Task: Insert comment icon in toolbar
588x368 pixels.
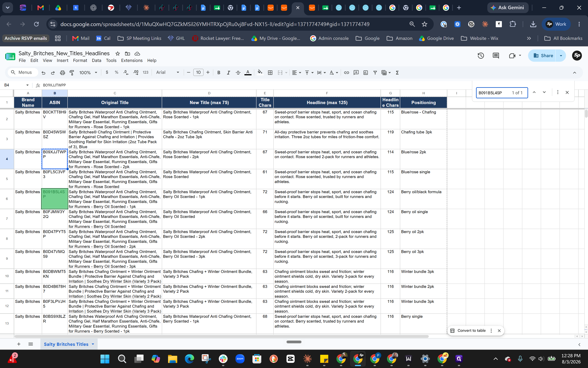Action: [356, 72]
